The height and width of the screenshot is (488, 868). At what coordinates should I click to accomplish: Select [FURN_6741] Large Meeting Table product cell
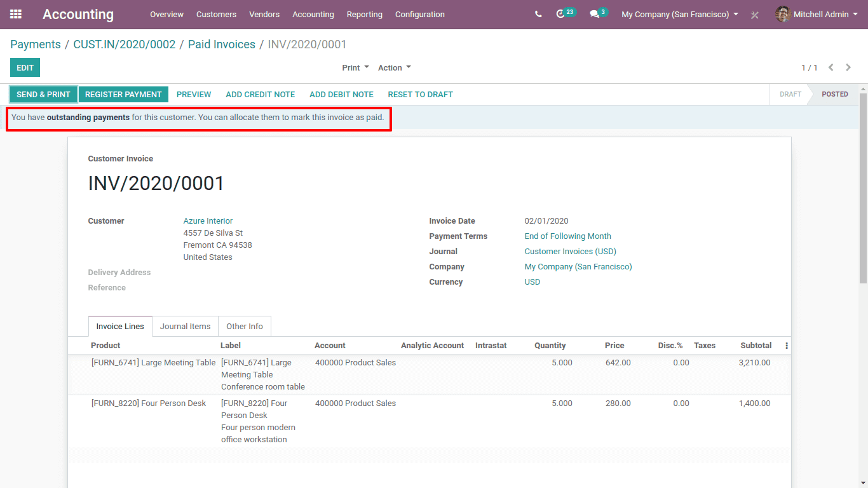[154, 363]
